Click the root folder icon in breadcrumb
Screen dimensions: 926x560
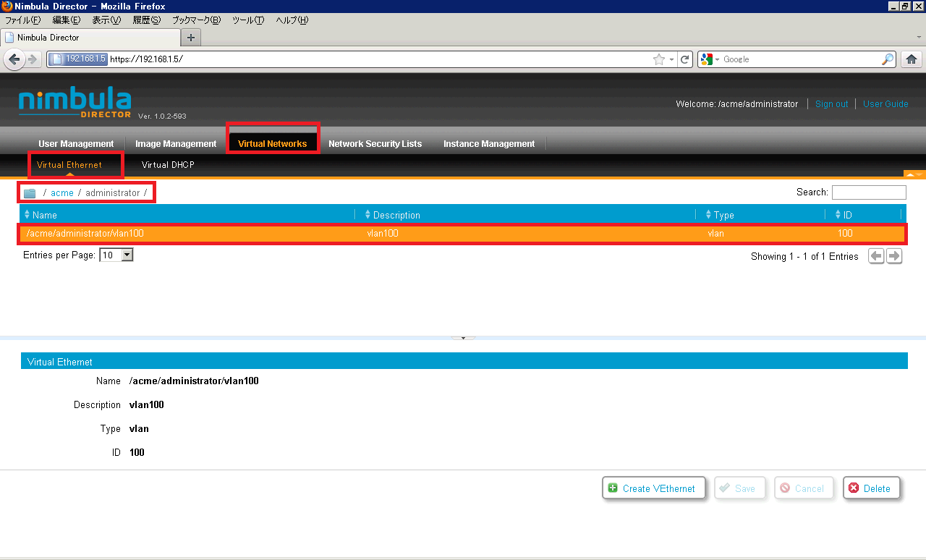30,193
